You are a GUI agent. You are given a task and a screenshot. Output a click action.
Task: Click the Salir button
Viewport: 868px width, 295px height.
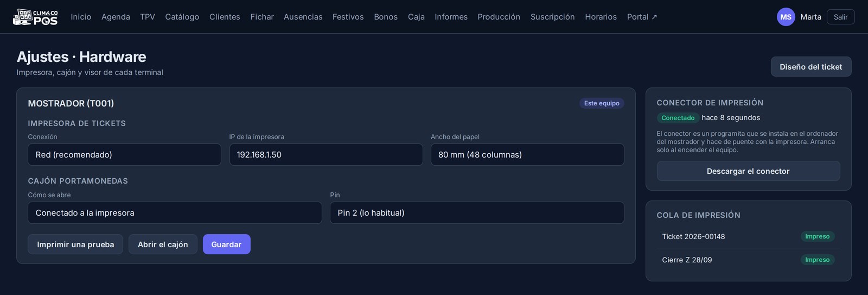point(840,17)
